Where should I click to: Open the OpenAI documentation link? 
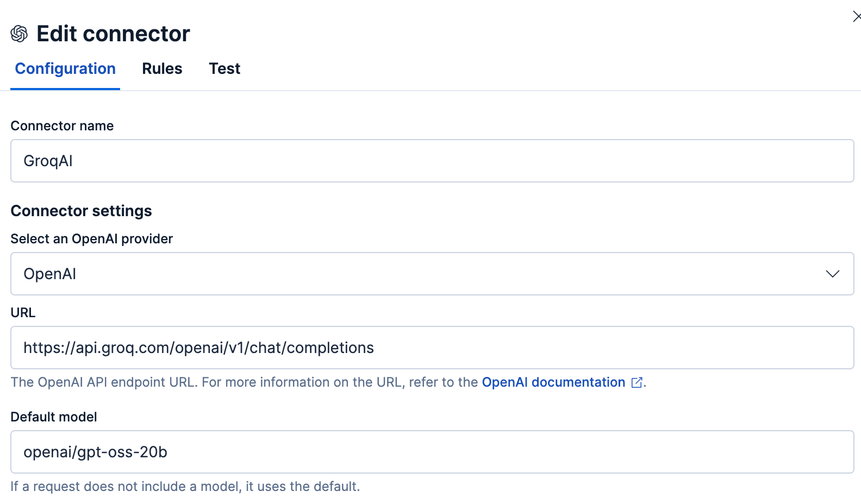coord(553,382)
